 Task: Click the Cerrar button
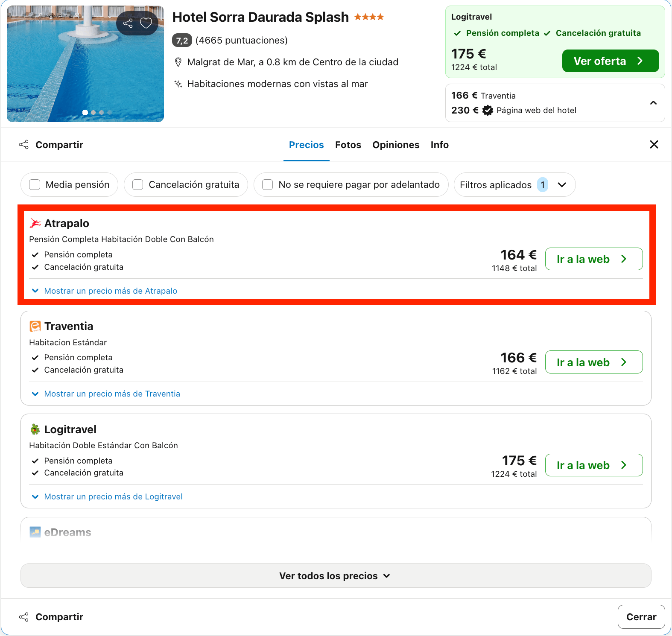coord(641,617)
